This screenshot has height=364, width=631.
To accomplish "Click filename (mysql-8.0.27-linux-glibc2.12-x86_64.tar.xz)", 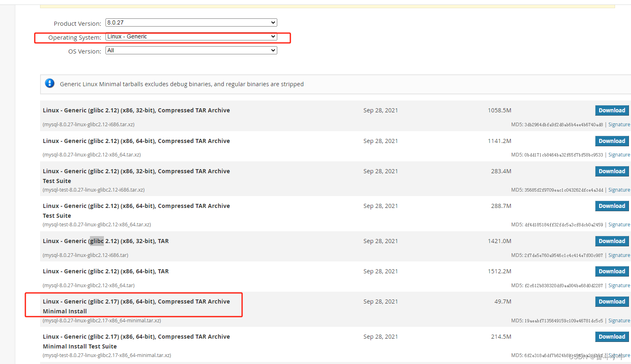I will (92, 155).
